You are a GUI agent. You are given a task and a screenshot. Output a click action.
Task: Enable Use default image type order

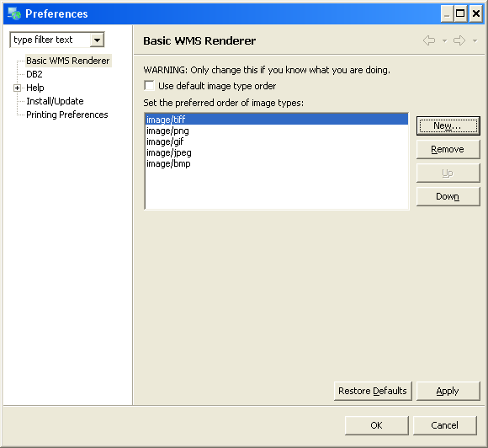point(150,86)
